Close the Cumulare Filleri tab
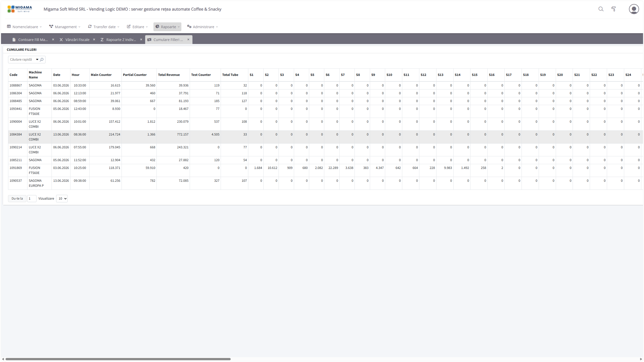644x362 pixels. point(188,39)
